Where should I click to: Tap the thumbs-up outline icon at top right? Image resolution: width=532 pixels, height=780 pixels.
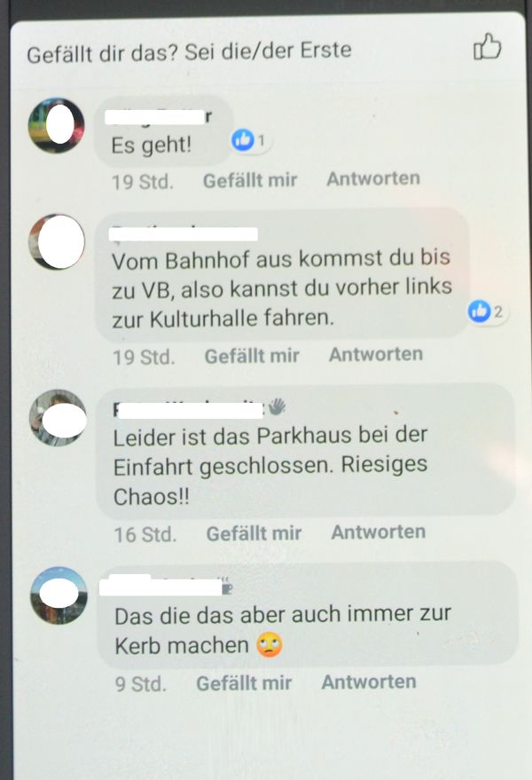click(x=487, y=47)
